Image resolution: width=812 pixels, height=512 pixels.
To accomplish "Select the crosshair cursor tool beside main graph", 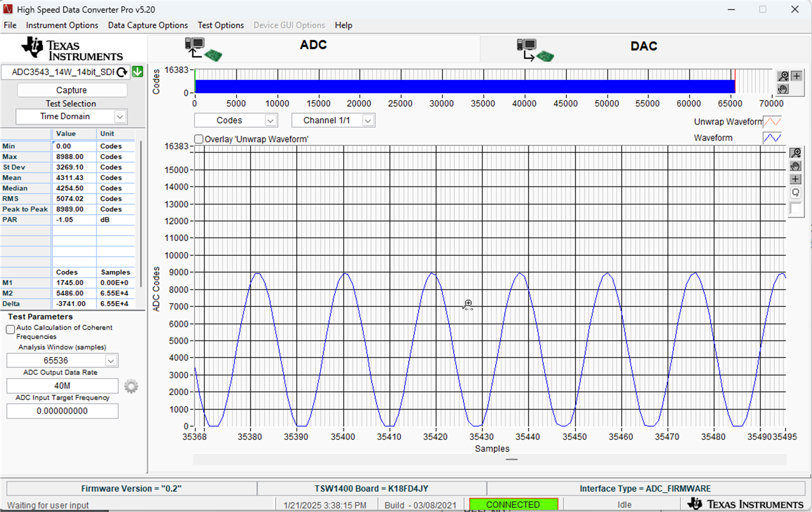I will tap(795, 179).
